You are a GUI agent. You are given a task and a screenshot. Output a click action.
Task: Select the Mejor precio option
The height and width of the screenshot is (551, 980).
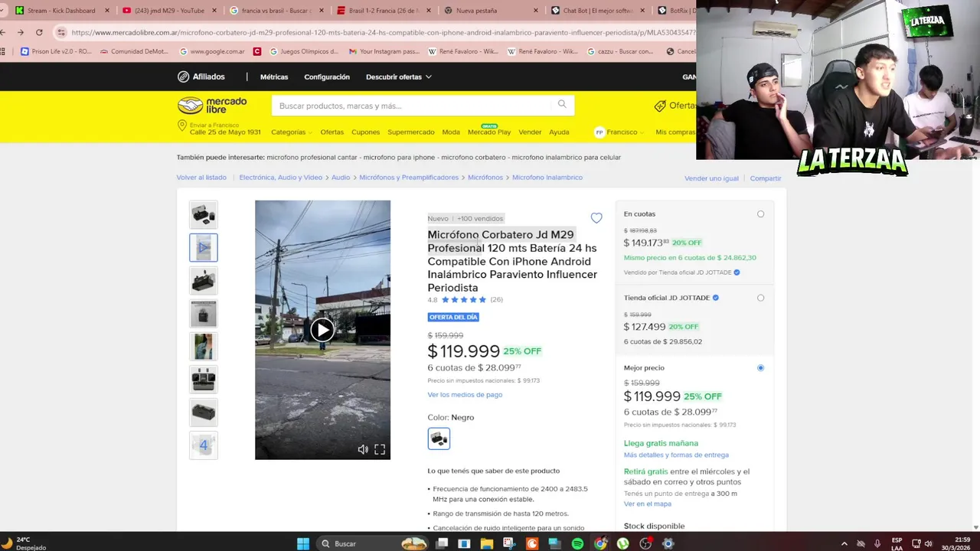[x=760, y=368]
